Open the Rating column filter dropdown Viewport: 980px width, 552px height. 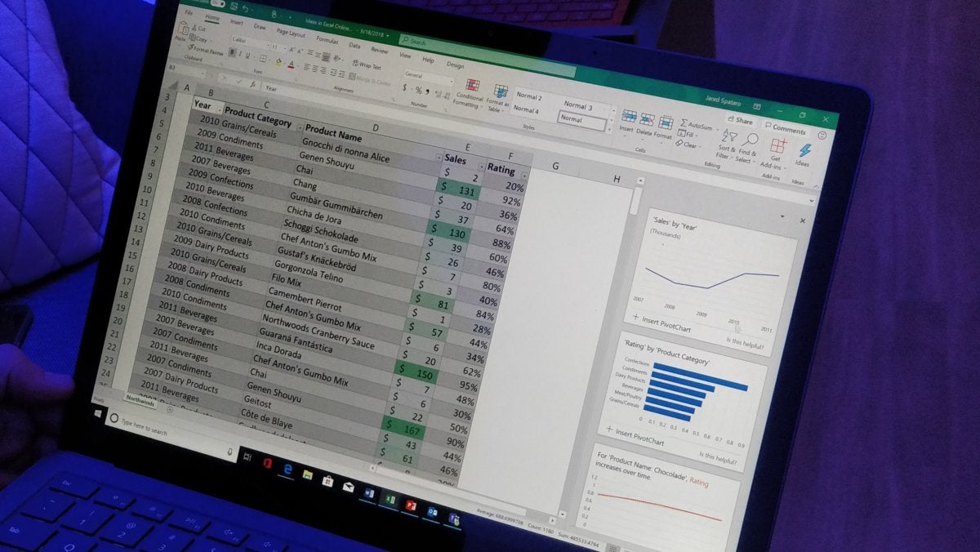pos(523,176)
